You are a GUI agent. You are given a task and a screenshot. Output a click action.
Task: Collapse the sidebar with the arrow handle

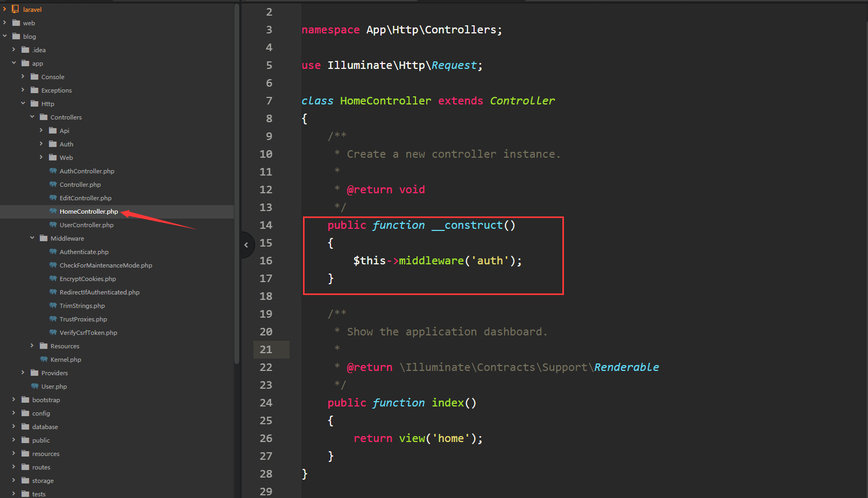click(x=246, y=245)
